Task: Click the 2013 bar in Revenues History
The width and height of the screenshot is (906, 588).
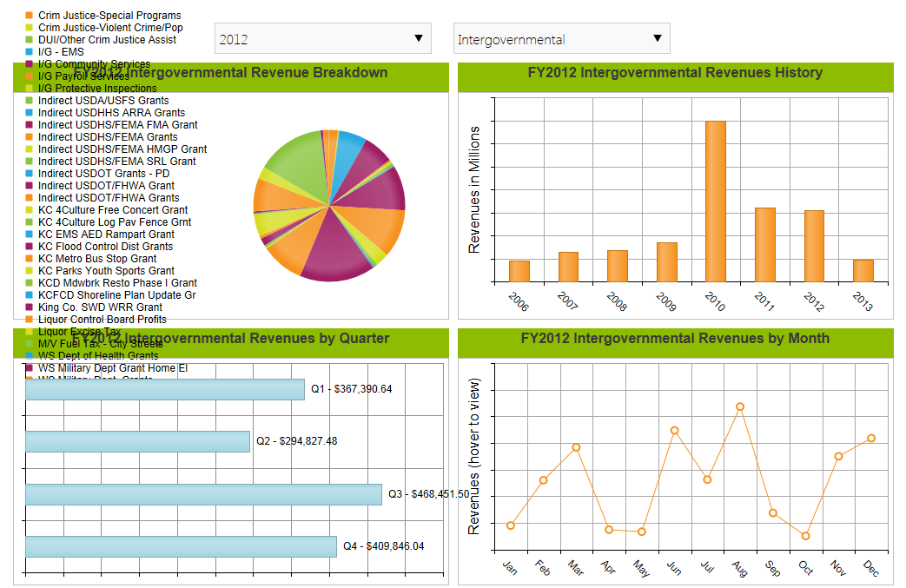Action: 863,272
